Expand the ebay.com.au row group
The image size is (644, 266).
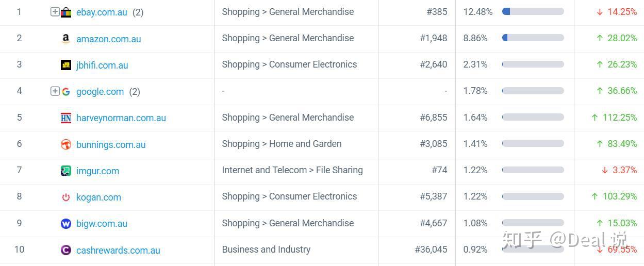pos(55,12)
